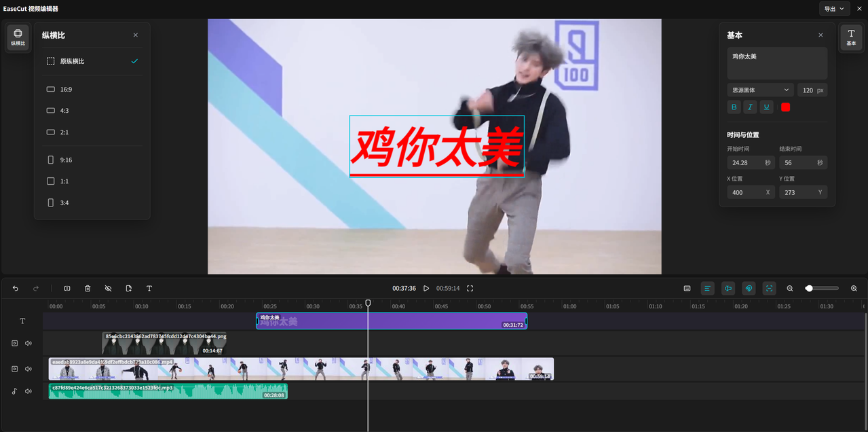
Task: Zoom in the timeline
Action: 854,289
